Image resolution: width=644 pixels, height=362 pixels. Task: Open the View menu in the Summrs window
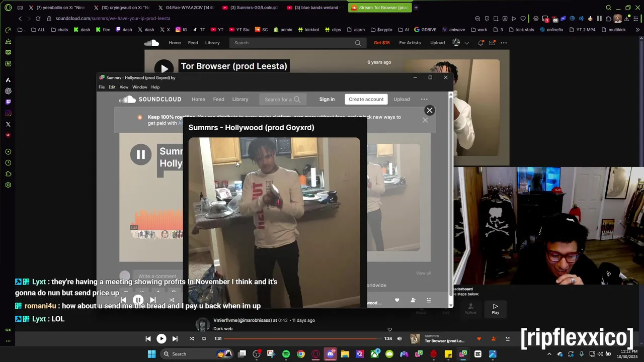[124, 87]
